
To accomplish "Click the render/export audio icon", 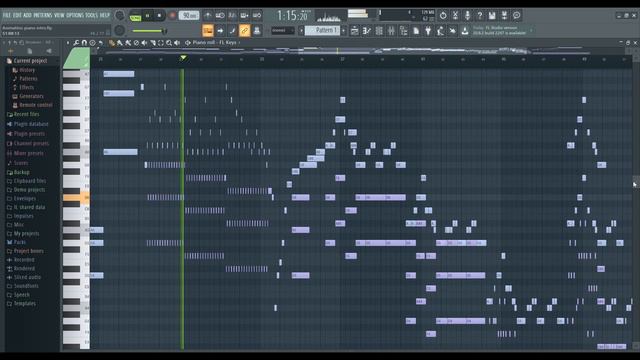I will point(504,16).
